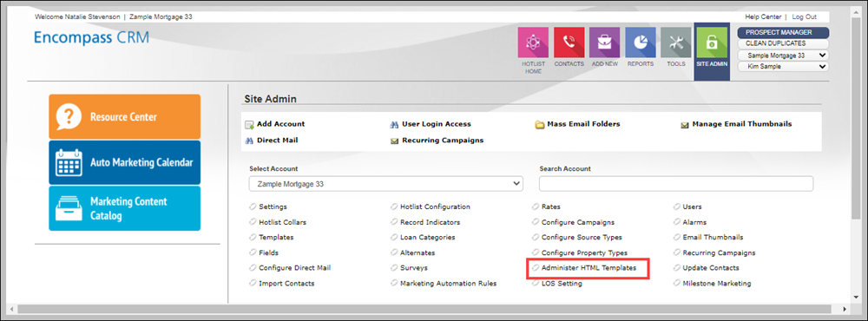Open Administer HTML Templates link
This screenshot has height=321, width=868.
click(x=589, y=268)
